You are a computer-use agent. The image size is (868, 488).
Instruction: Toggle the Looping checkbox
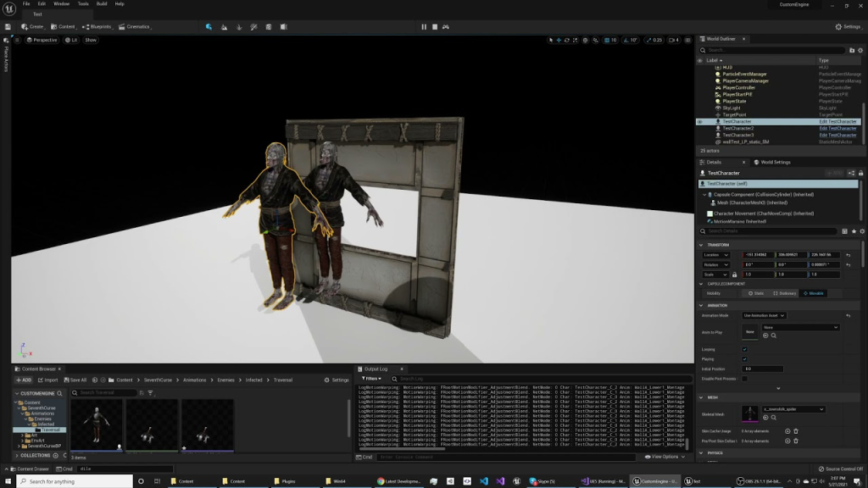tap(744, 349)
